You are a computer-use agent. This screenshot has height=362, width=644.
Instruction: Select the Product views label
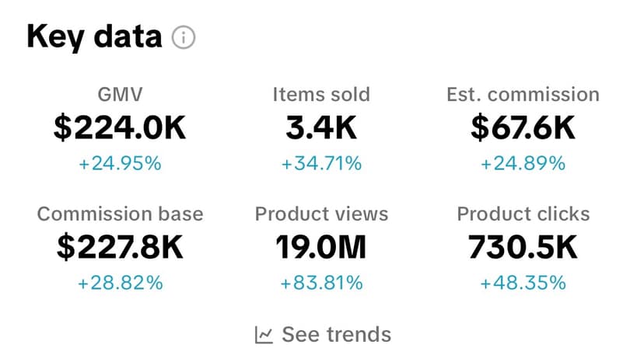321,214
